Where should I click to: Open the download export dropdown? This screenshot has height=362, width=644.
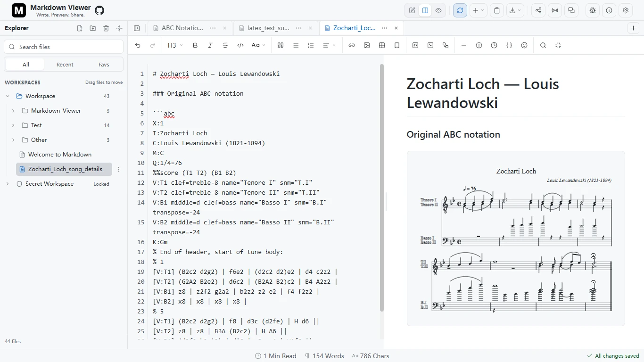[x=515, y=10]
